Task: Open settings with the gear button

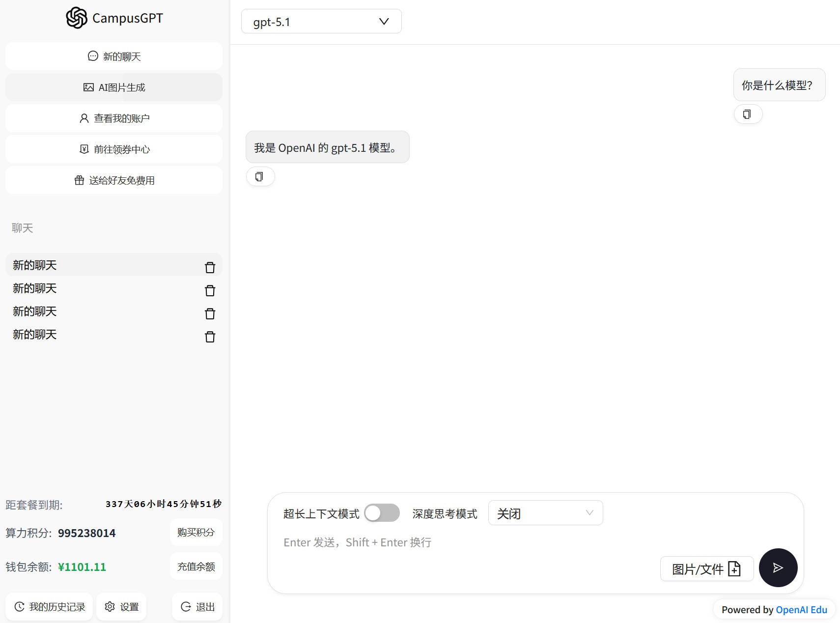Action: click(x=121, y=607)
